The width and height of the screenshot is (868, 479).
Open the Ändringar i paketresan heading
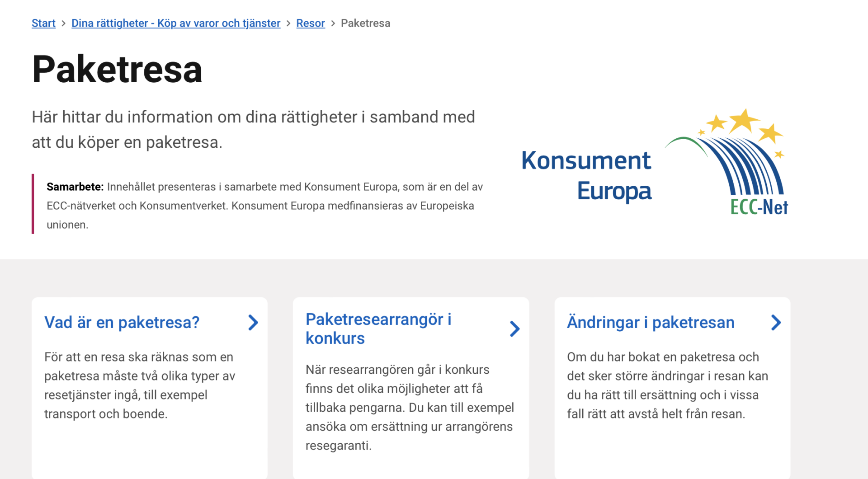pos(651,323)
